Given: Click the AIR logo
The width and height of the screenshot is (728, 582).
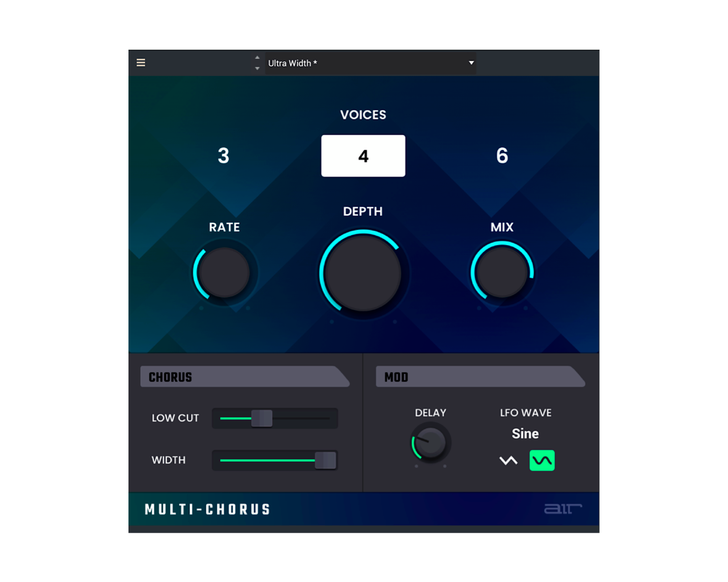Looking at the screenshot, I should coord(563,509).
